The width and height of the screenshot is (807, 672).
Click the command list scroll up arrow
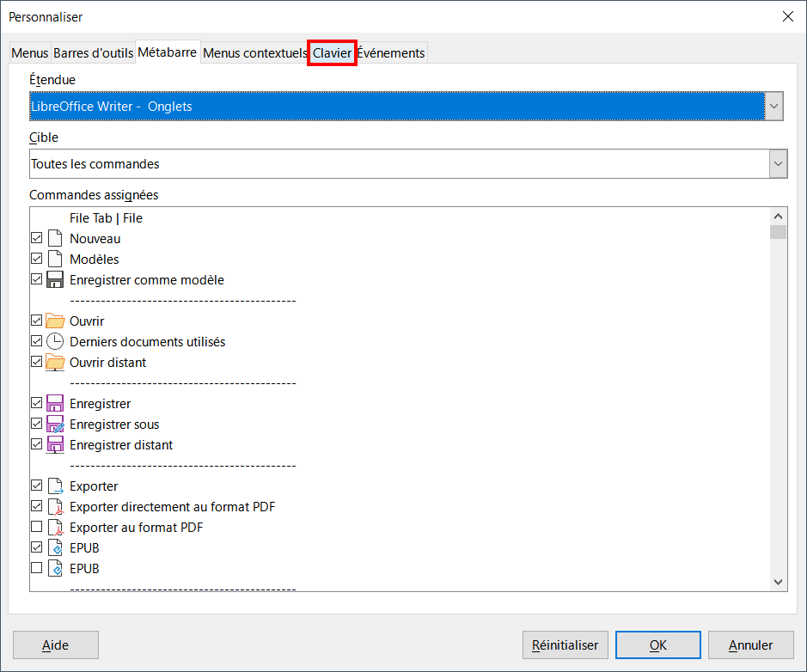(x=778, y=216)
